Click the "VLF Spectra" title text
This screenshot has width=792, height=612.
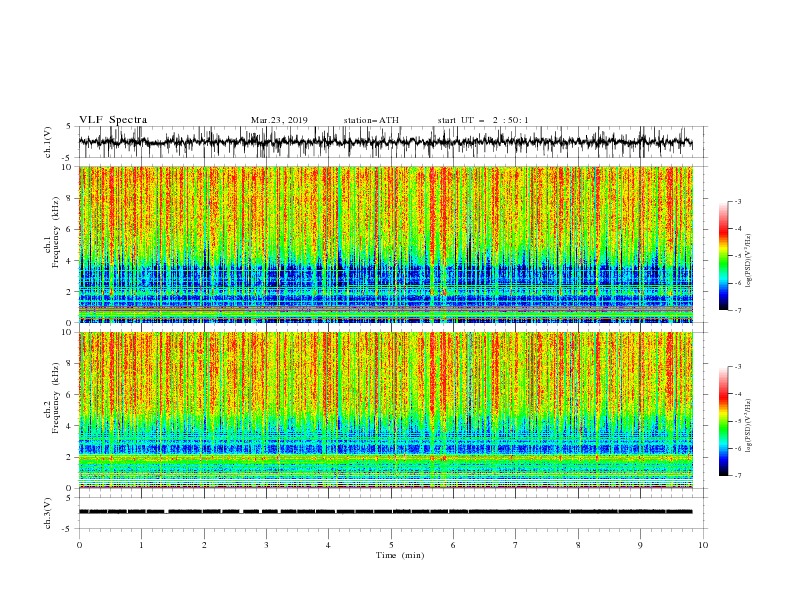click(x=113, y=120)
